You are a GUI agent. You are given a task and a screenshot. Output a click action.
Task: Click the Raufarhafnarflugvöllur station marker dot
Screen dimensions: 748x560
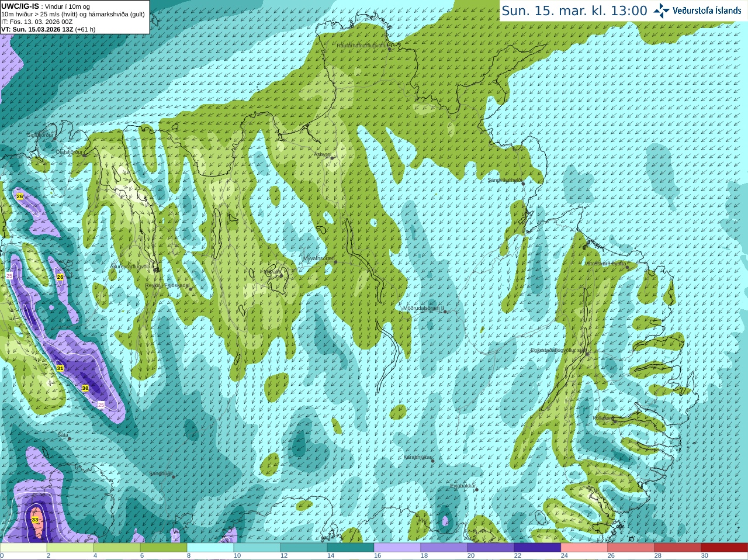click(x=390, y=49)
